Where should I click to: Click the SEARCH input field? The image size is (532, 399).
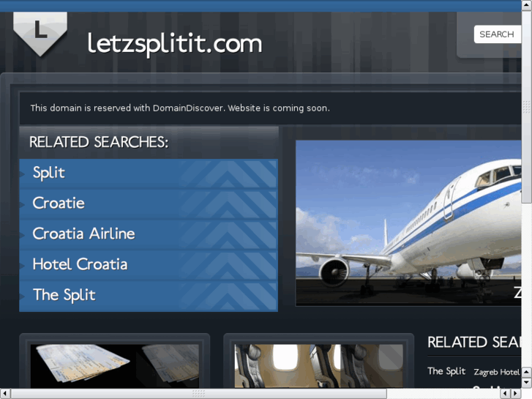pos(498,34)
